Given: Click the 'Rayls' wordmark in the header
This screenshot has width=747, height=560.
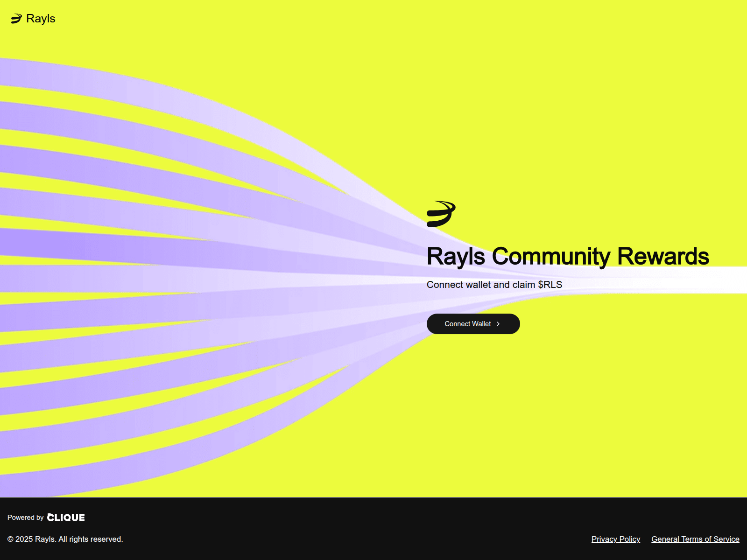Looking at the screenshot, I should (40, 19).
